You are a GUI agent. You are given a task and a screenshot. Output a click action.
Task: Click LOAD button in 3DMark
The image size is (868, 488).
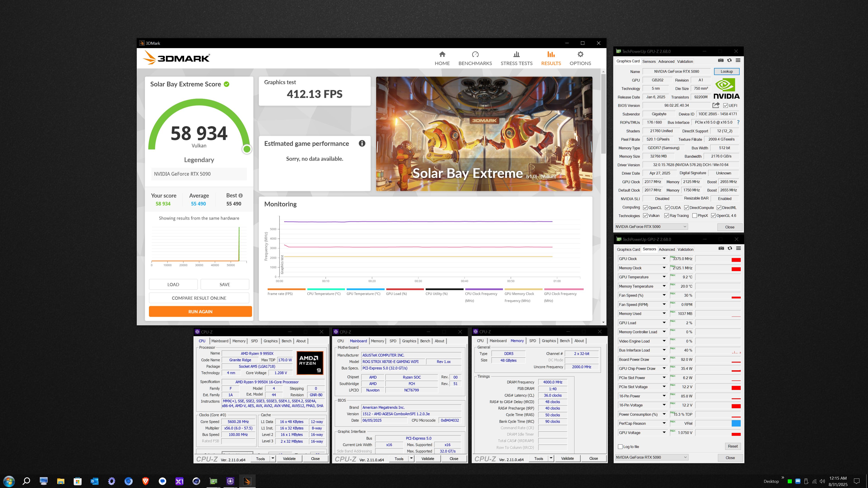coord(173,285)
